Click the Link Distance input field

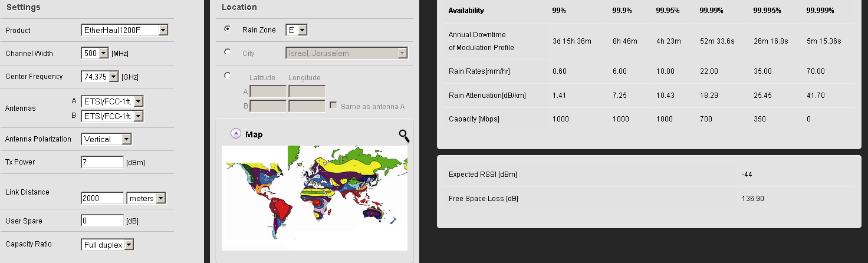pyautogui.click(x=102, y=198)
